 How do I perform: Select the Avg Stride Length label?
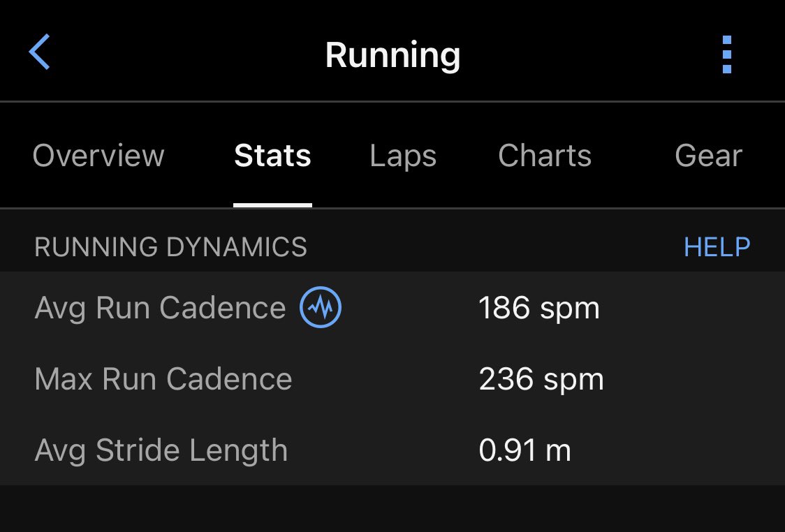[x=161, y=450]
